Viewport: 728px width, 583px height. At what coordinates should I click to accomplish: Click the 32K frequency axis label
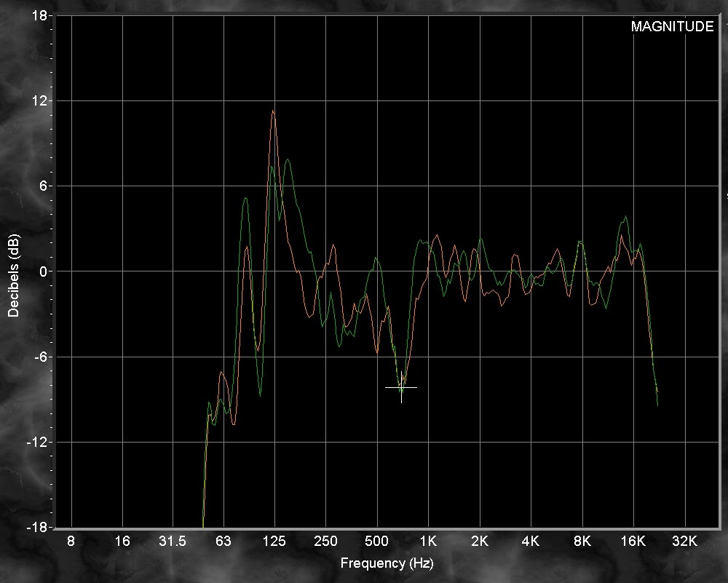coord(685,542)
